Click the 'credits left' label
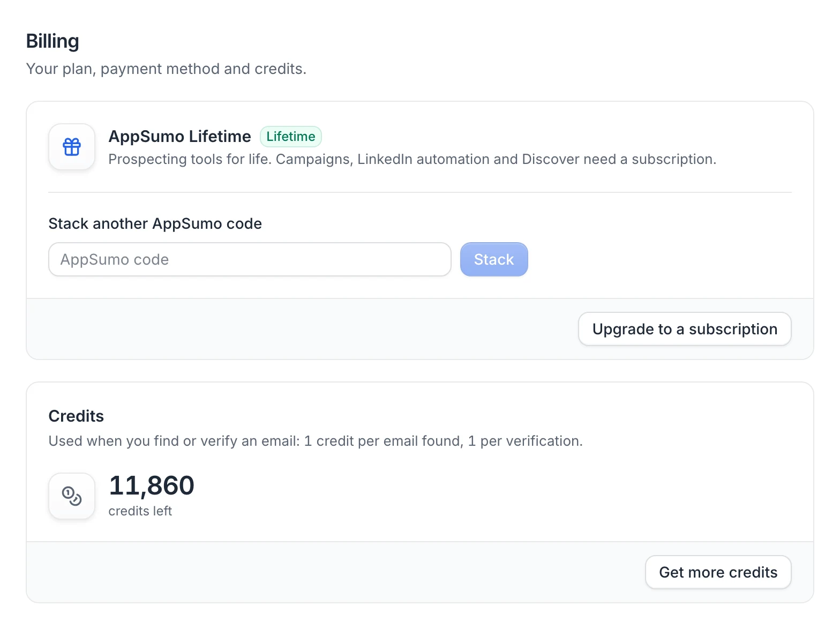The image size is (840, 629). click(140, 511)
